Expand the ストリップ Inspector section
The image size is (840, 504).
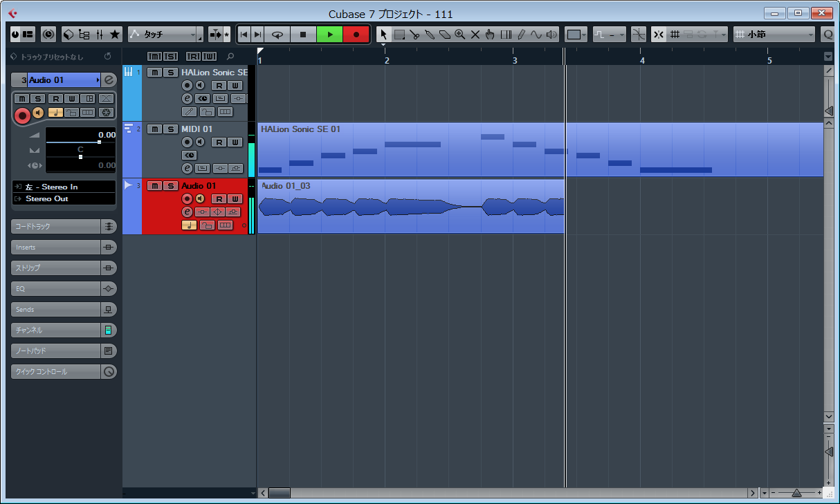click(64, 268)
